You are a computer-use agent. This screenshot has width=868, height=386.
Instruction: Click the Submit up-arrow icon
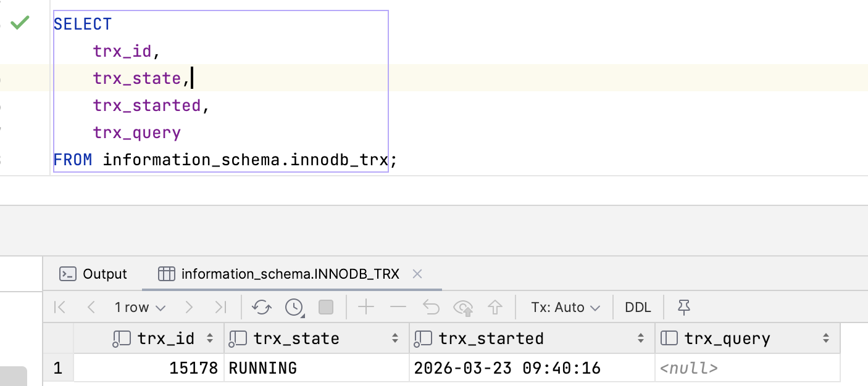point(495,307)
